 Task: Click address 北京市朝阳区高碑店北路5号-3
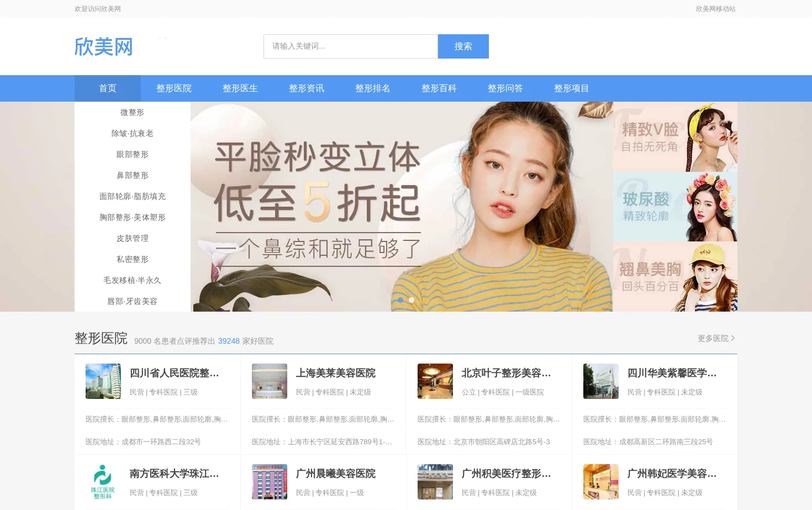pos(502,442)
